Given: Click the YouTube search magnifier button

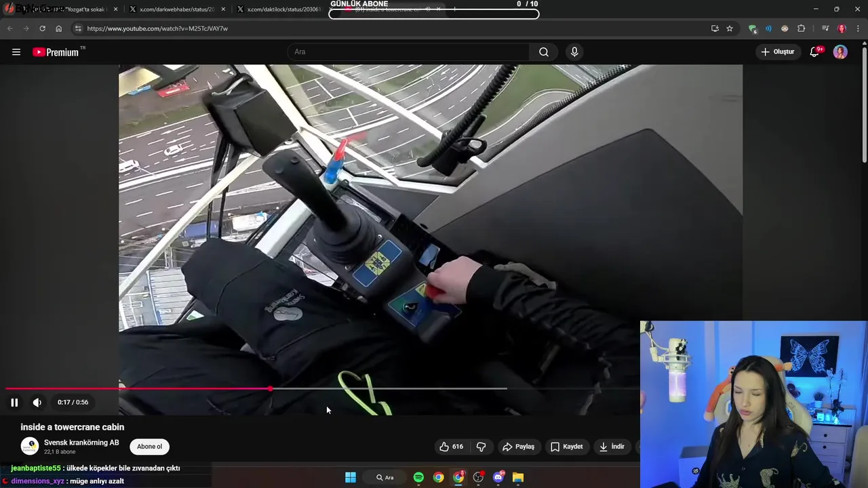Looking at the screenshot, I should [x=544, y=52].
